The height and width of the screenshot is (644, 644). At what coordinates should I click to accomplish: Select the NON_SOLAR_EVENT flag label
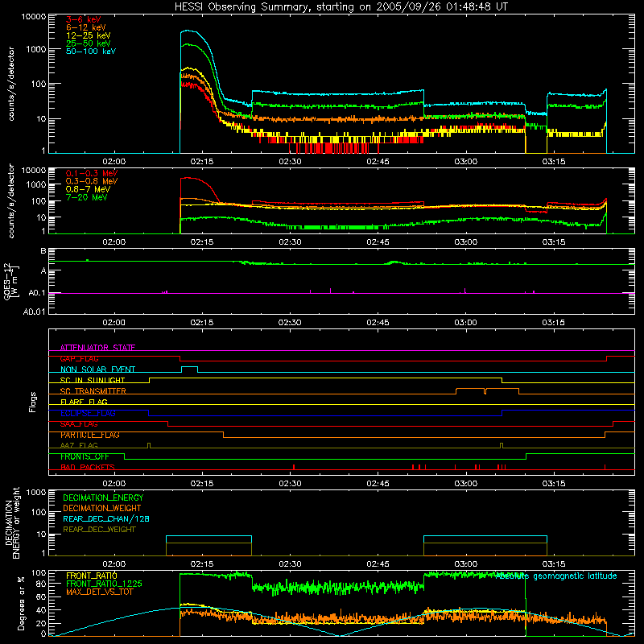[97, 369]
